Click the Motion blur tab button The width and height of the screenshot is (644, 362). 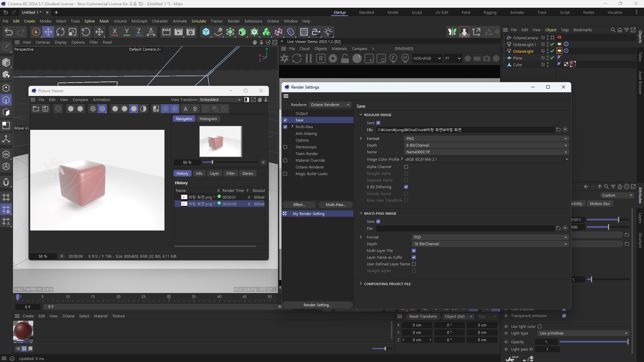[600, 204]
